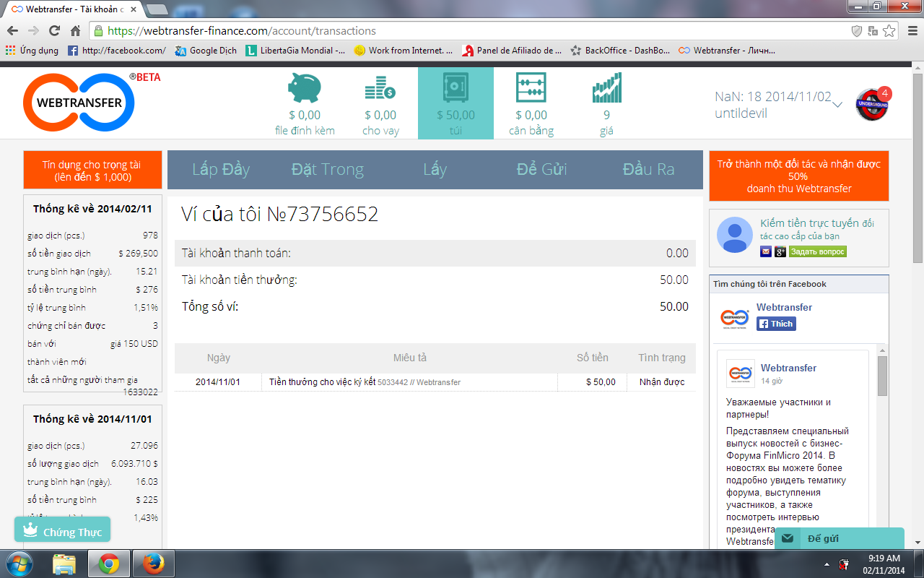Click the translate icon in the address bar
Viewport: 924px width, 578px height.
coord(873,31)
